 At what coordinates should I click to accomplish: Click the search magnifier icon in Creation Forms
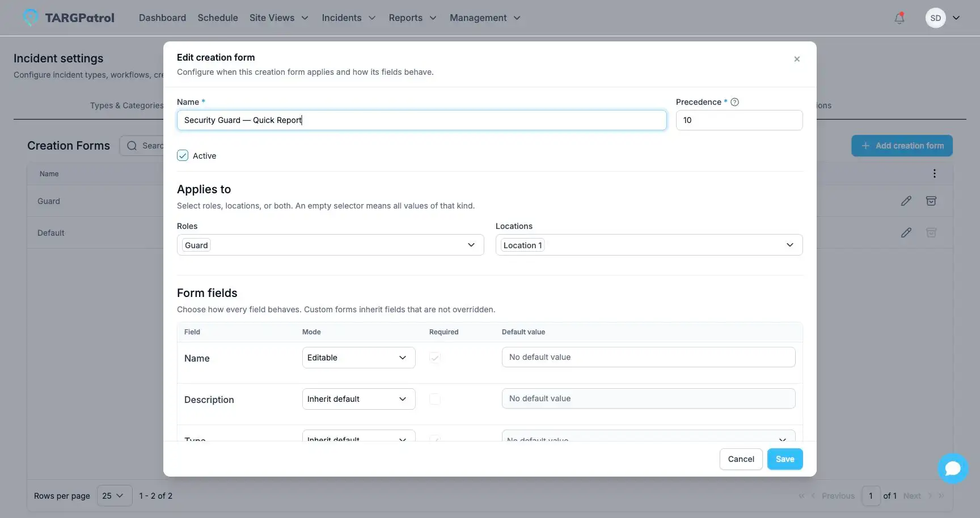132,146
